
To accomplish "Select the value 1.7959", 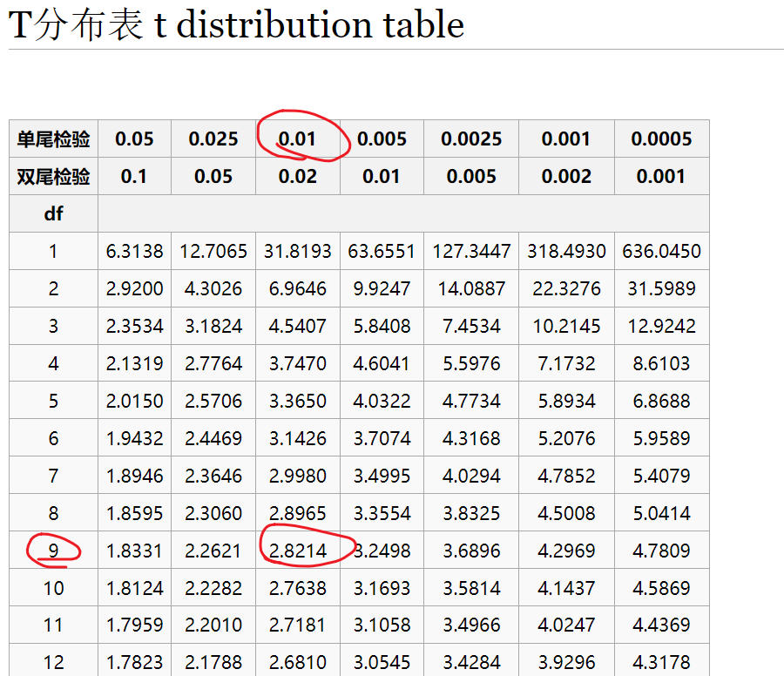I will (x=134, y=625).
